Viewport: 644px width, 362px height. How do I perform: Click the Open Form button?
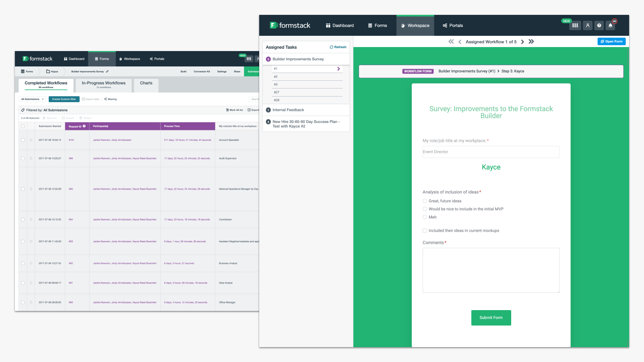click(x=611, y=41)
